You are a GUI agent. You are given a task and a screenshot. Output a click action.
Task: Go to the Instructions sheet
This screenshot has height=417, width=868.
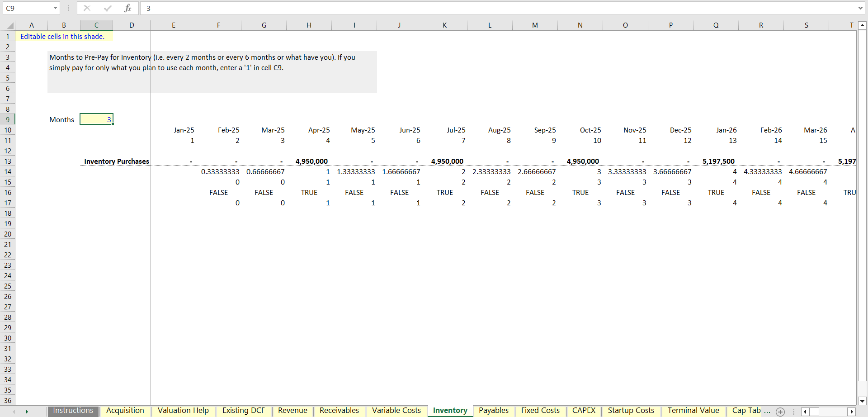[x=73, y=411]
